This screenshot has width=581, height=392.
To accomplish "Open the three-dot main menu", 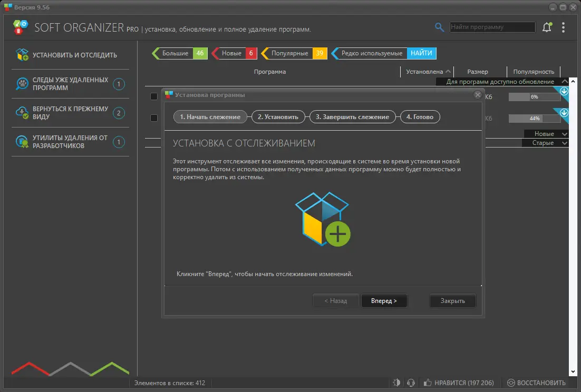I will tap(563, 27).
